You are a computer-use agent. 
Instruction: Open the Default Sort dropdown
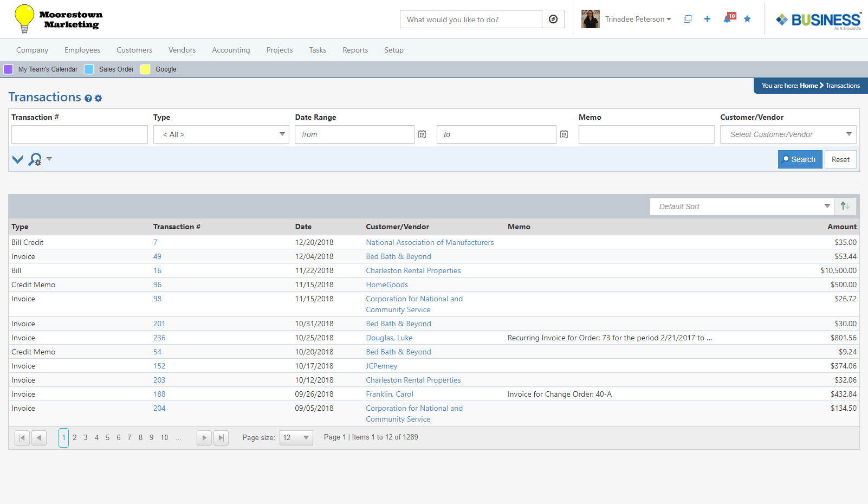pos(742,206)
